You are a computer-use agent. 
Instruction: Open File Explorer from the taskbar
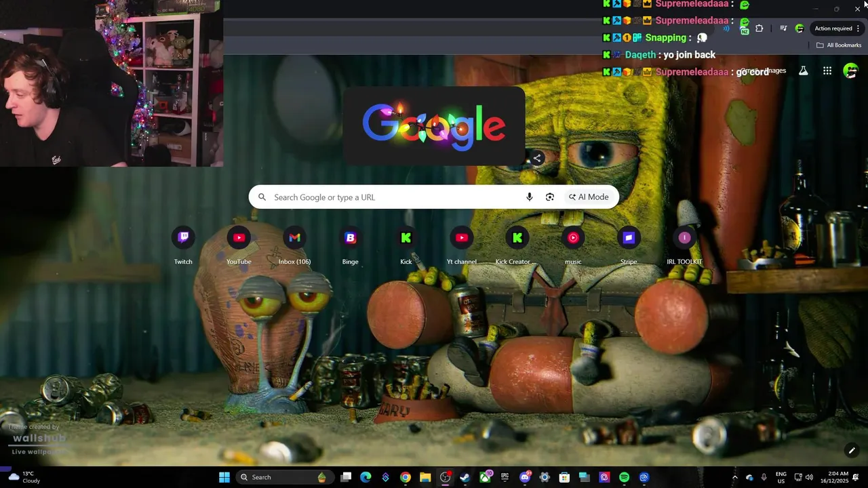pos(425,477)
